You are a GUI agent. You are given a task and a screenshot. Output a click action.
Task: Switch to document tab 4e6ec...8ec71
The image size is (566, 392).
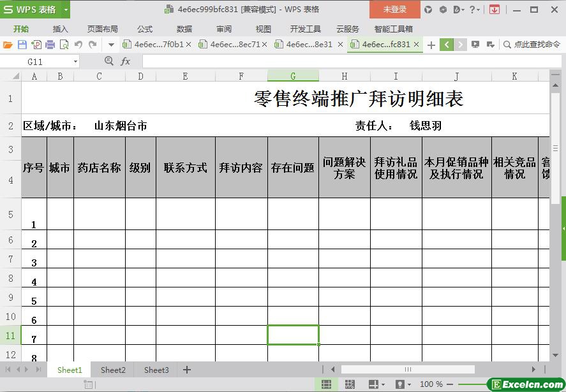(235, 45)
